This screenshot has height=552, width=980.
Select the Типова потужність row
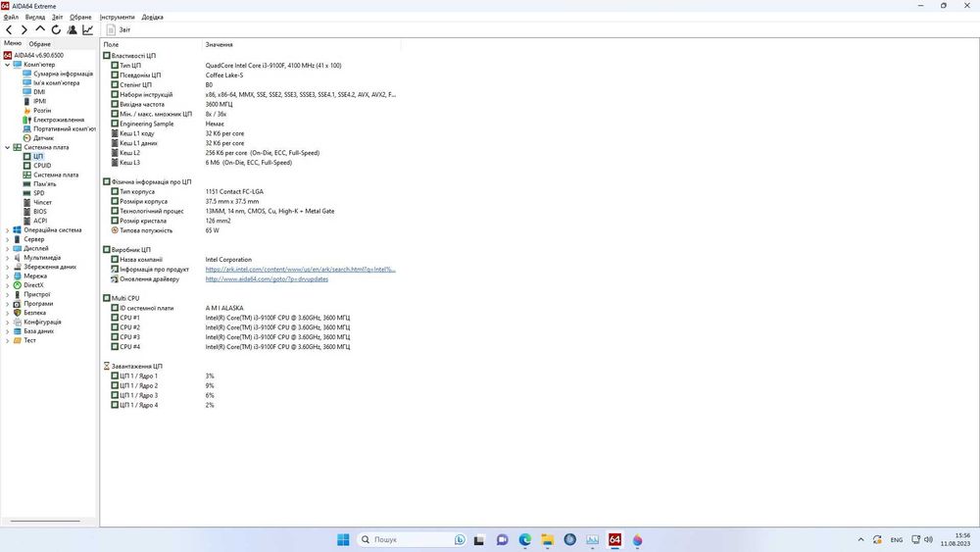point(250,230)
